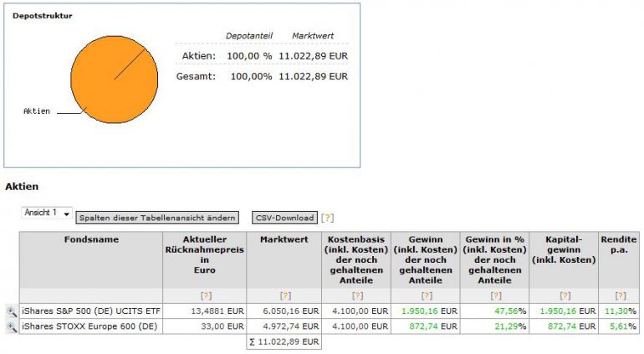Click the Fondsname column header
Image resolution: width=644 pixels, height=354 pixels.
click(91, 239)
